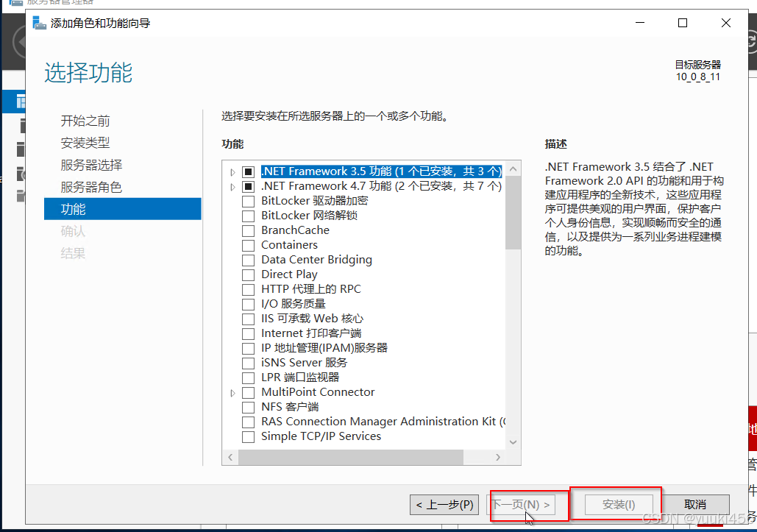Click the 安装(I) button
Viewport: 757px width, 532px height.
pyautogui.click(x=619, y=505)
